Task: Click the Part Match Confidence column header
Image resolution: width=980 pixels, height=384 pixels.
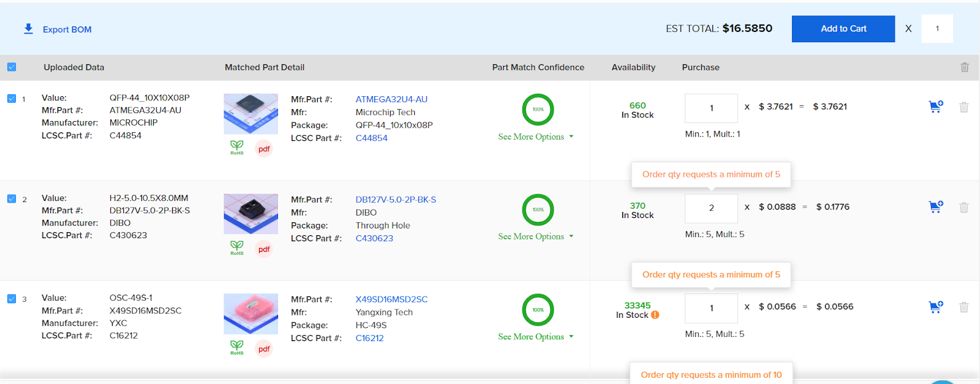Action: coord(538,67)
